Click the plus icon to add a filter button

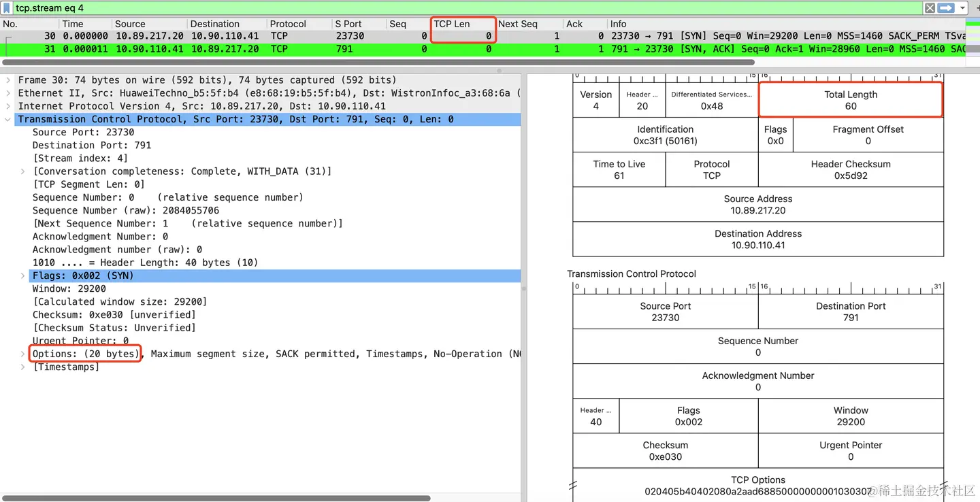979,8
